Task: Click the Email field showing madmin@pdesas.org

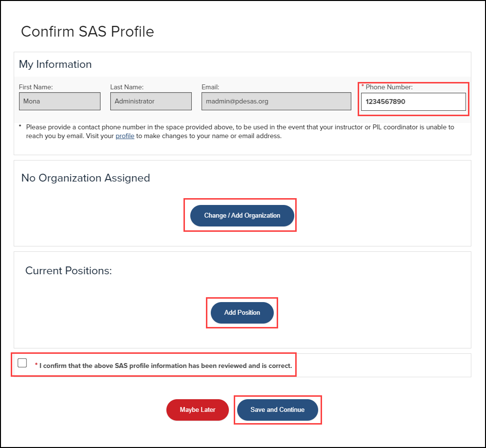Action: [x=276, y=101]
